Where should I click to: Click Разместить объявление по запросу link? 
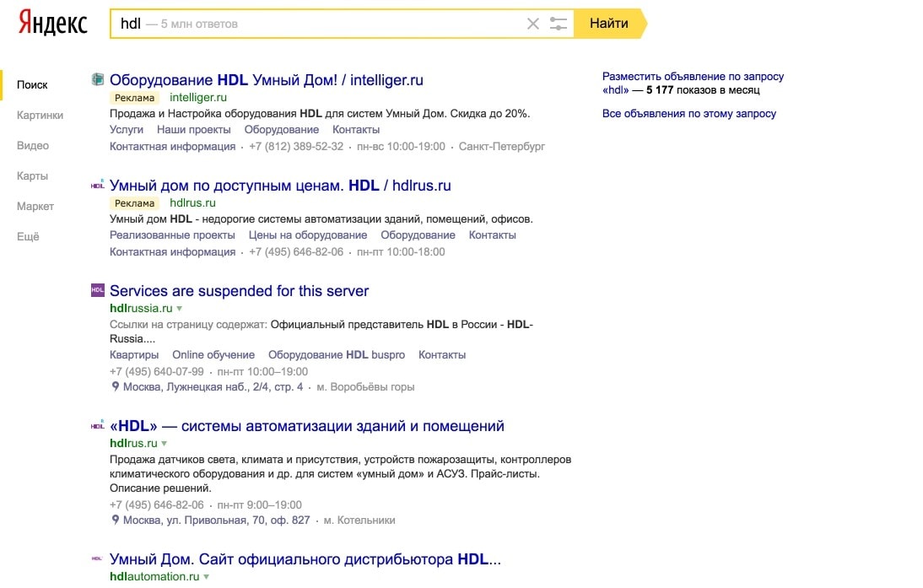693,77
